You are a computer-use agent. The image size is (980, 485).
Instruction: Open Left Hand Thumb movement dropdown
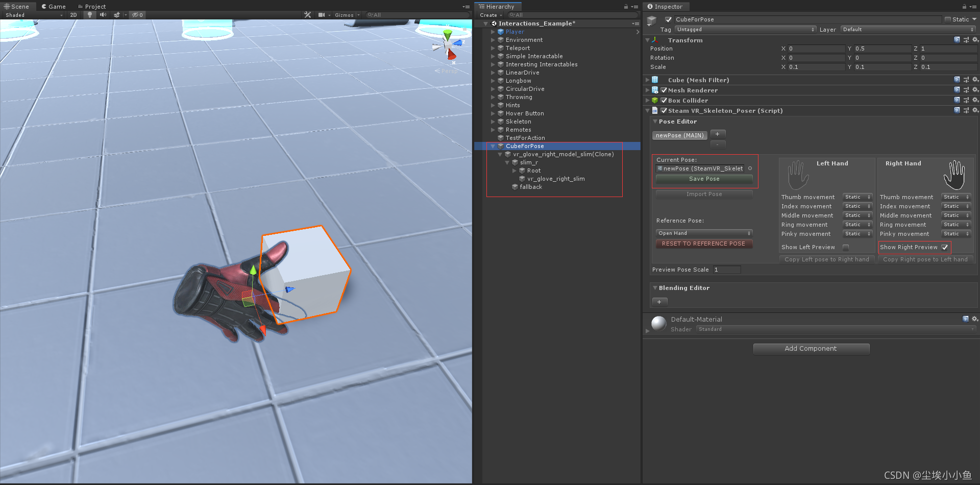pyautogui.click(x=857, y=197)
